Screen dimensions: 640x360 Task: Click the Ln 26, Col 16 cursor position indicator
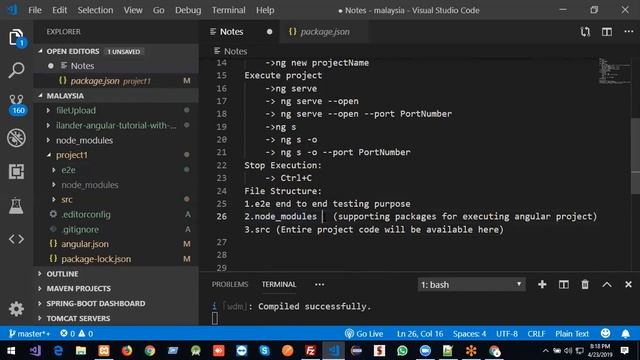420,334
